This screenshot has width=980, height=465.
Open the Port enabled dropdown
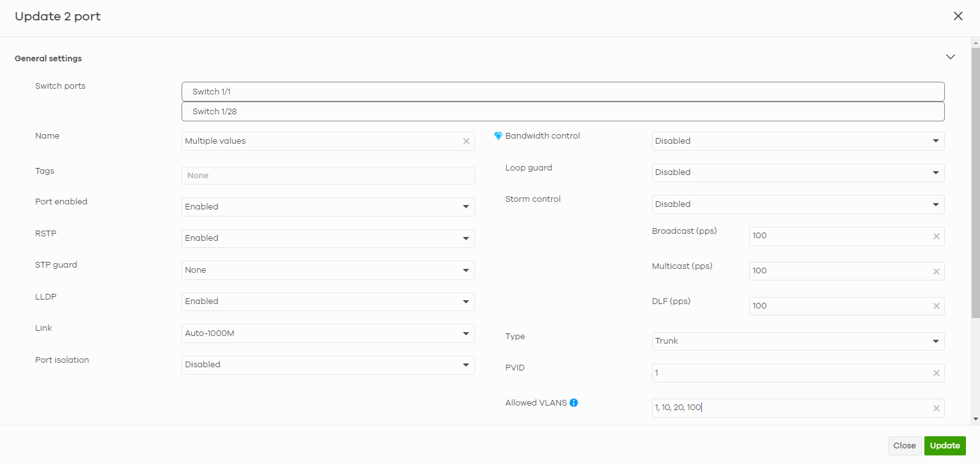pos(327,207)
